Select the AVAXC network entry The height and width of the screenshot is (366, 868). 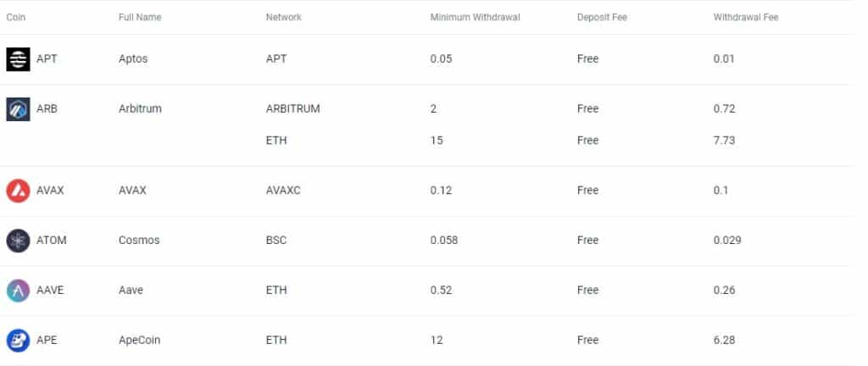pyautogui.click(x=283, y=191)
